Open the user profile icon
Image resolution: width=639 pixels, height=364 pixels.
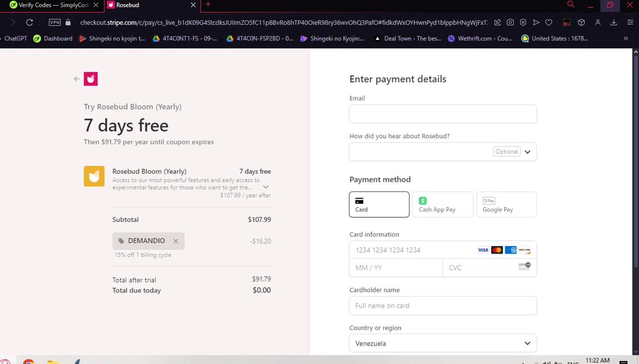pyautogui.click(x=598, y=22)
